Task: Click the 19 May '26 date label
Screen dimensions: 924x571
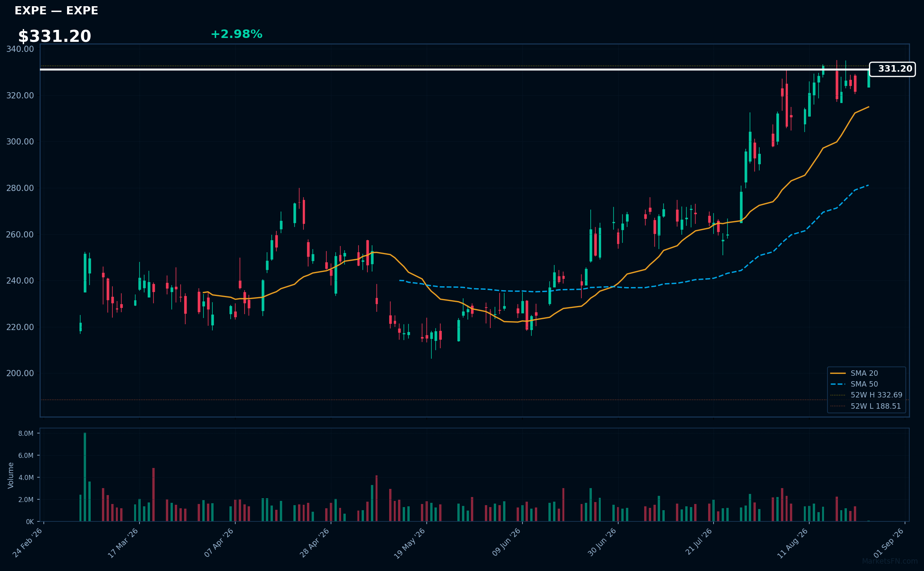Action: coord(410,543)
